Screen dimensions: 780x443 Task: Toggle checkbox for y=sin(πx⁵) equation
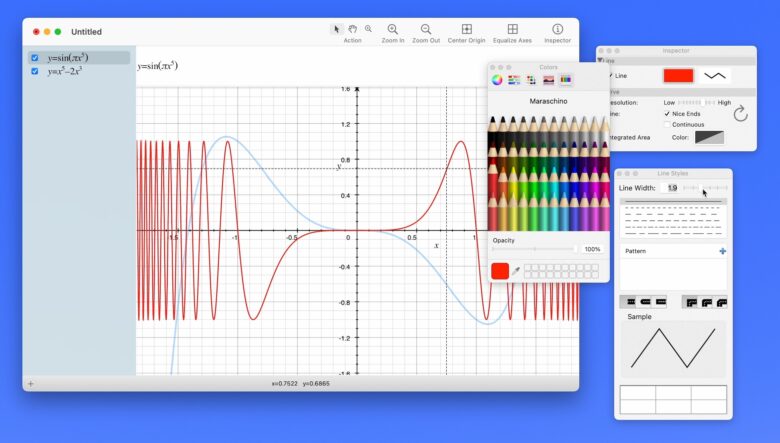click(x=35, y=58)
